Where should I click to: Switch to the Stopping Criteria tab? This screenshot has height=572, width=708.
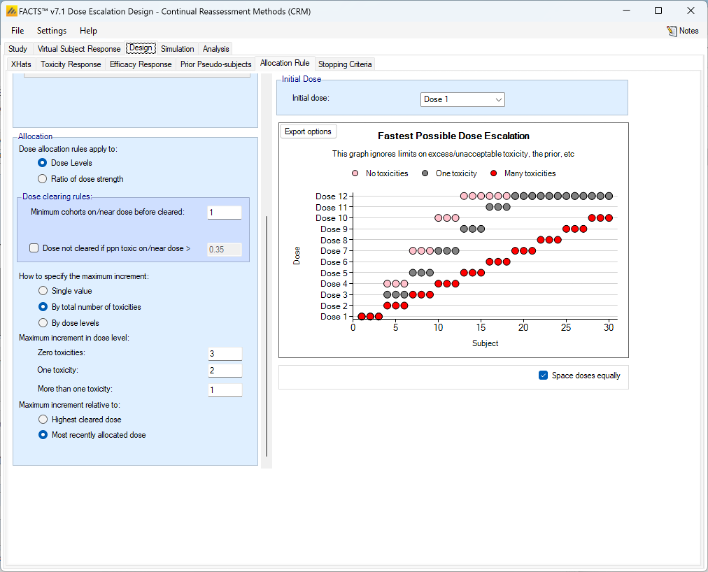click(345, 64)
